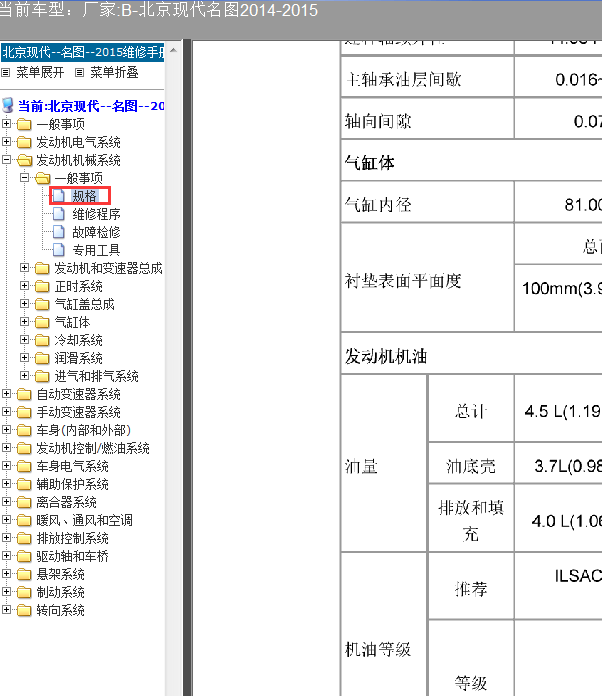602x696 pixels.
Task: Click the 气缸内径 table cell
Action: coord(427,202)
